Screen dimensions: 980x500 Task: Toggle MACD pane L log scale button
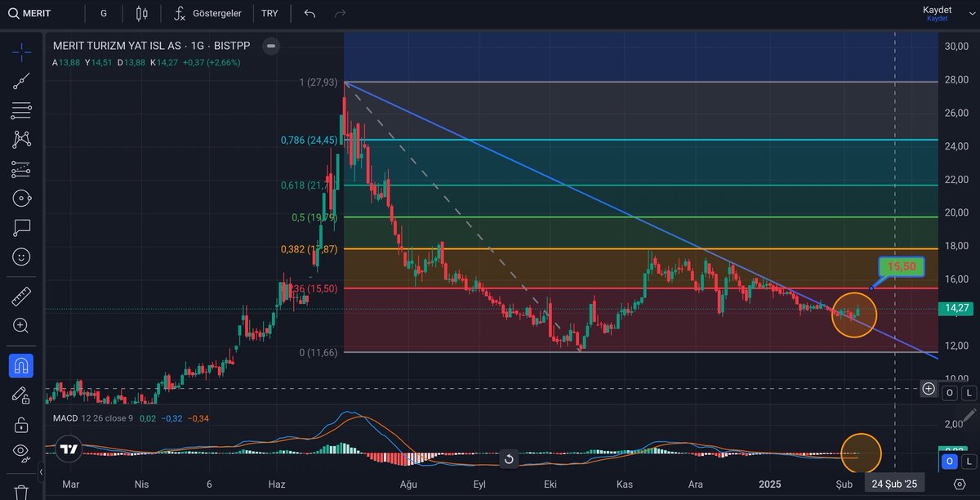tap(969, 462)
